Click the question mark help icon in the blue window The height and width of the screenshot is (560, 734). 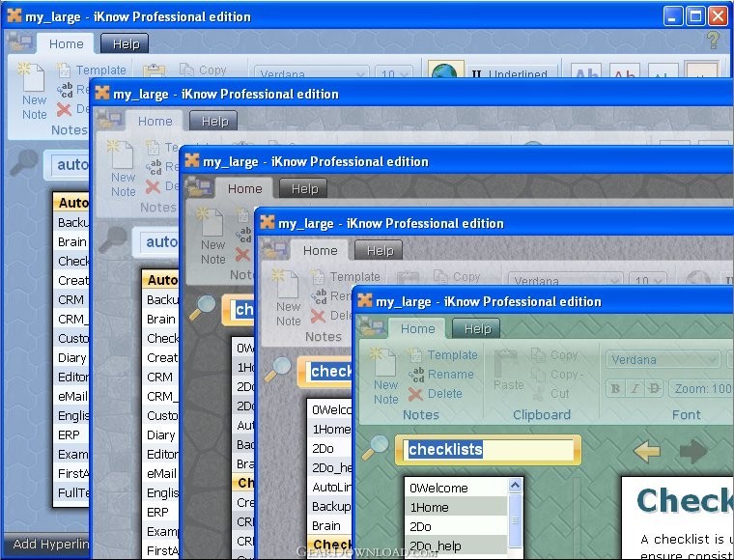point(713,41)
